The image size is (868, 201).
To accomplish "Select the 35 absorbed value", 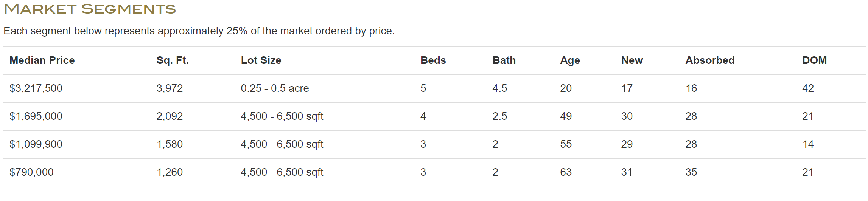I will point(691,172).
